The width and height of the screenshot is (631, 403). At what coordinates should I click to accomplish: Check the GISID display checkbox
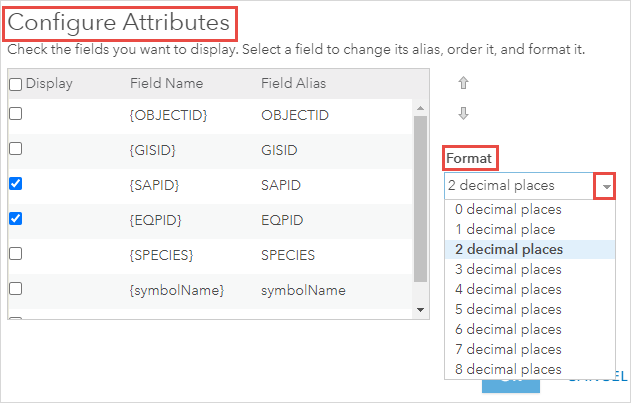(x=15, y=149)
